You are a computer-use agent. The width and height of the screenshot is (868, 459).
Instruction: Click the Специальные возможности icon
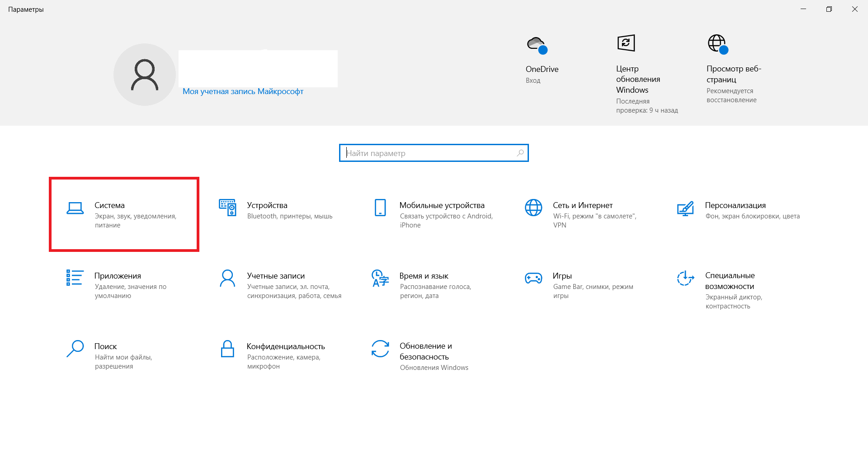685,278
